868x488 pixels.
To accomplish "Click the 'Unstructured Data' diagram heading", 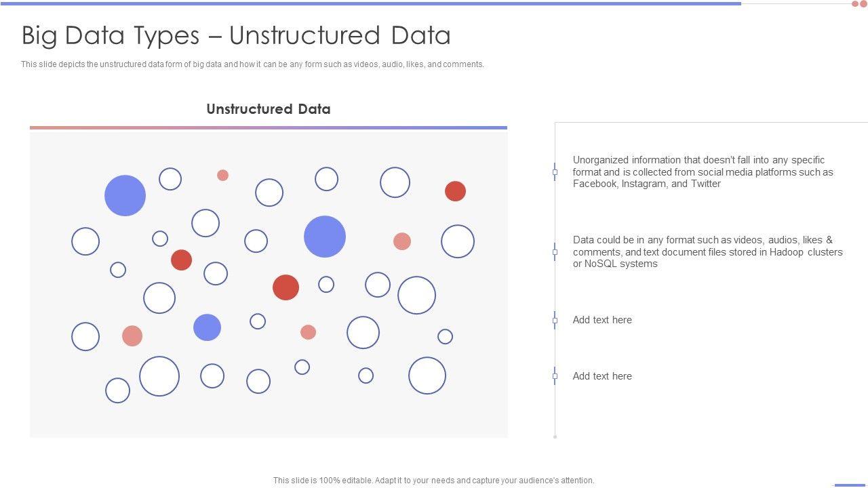I will 269,109.
